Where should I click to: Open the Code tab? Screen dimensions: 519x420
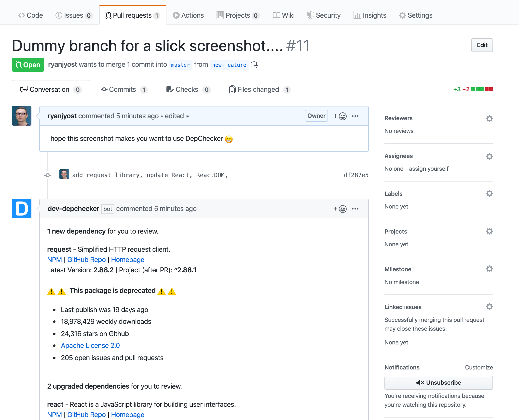30,15
